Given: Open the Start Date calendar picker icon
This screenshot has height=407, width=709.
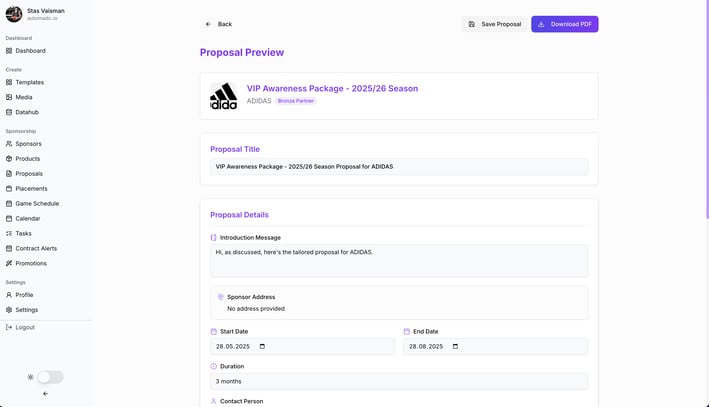Looking at the screenshot, I should [x=262, y=346].
